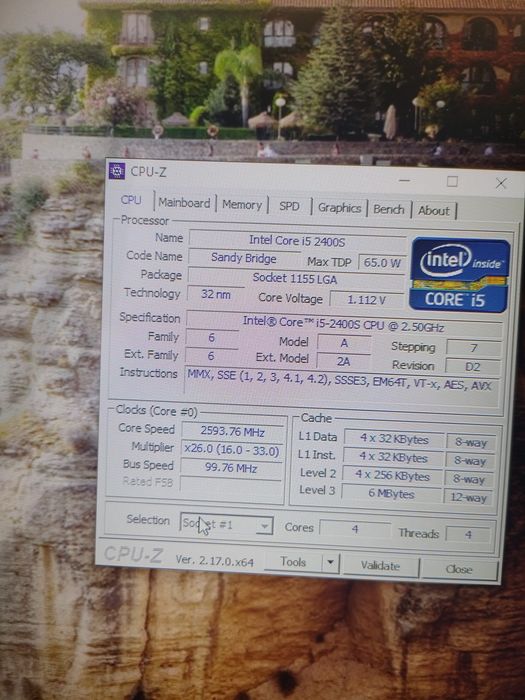Click the version text Ver. 2.17.0.x64
Viewport: 525px width, 700px height.
(x=214, y=560)
